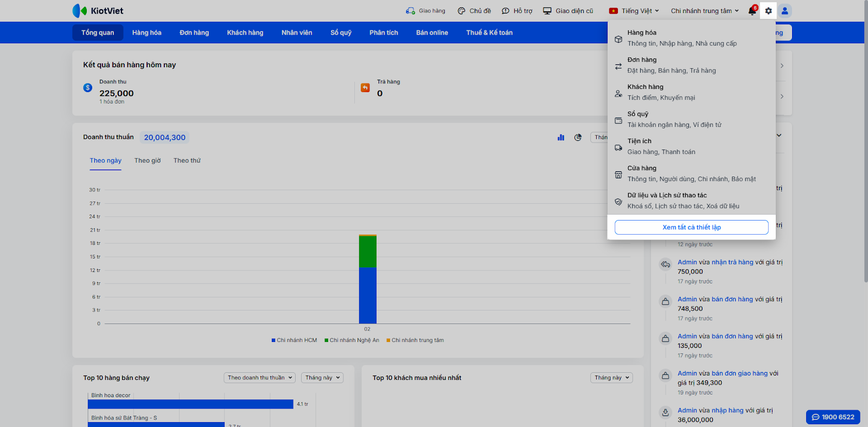Open the Tổng quan tab
Viewport: 868px width, 427px height.
click(98, 33)
